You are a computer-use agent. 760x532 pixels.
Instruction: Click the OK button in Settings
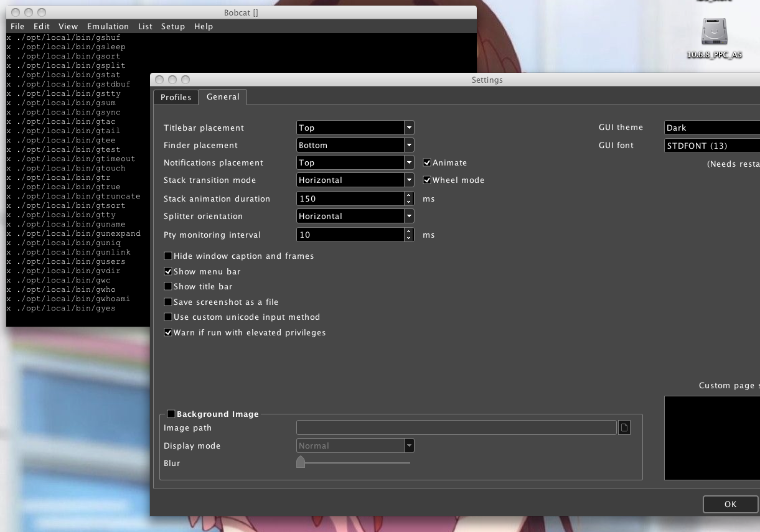(731, 504)
